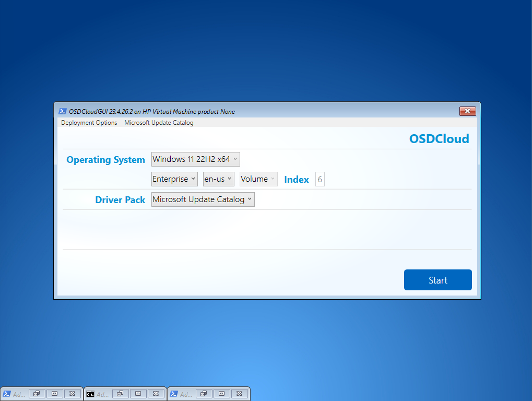Screen dimensions: 532x401
Task: Maximize the minimized Command Prompt window
Action: click(x=138, y=394)
